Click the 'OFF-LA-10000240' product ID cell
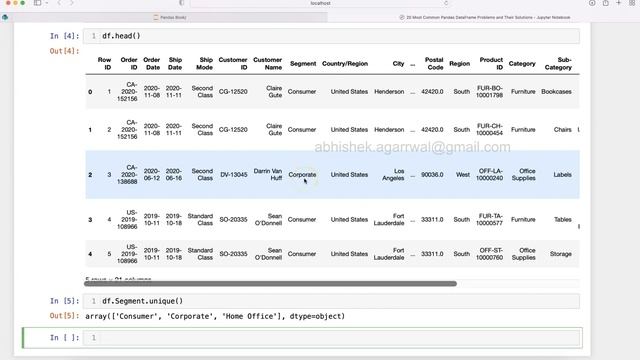 489,175
